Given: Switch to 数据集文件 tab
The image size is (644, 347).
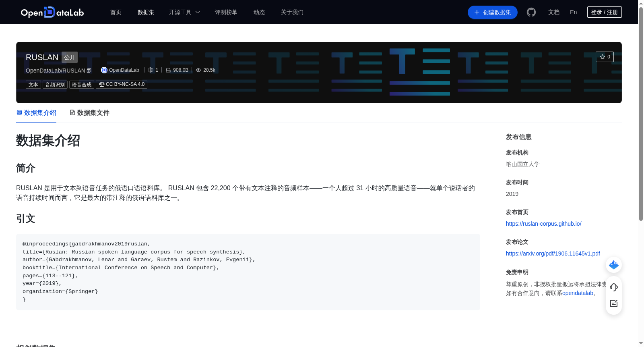Looking at the screenshot, I should pos(89,113).
